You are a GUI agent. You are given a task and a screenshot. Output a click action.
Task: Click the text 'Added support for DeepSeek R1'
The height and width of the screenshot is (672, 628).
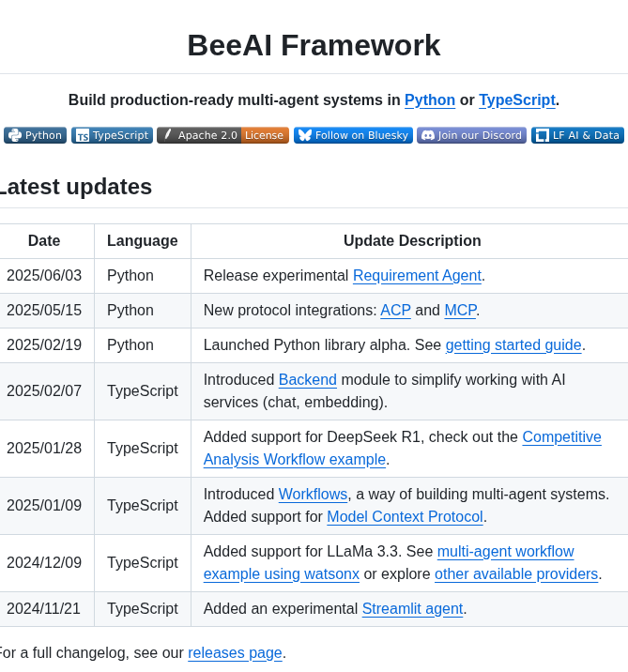[x=314, y=437]
